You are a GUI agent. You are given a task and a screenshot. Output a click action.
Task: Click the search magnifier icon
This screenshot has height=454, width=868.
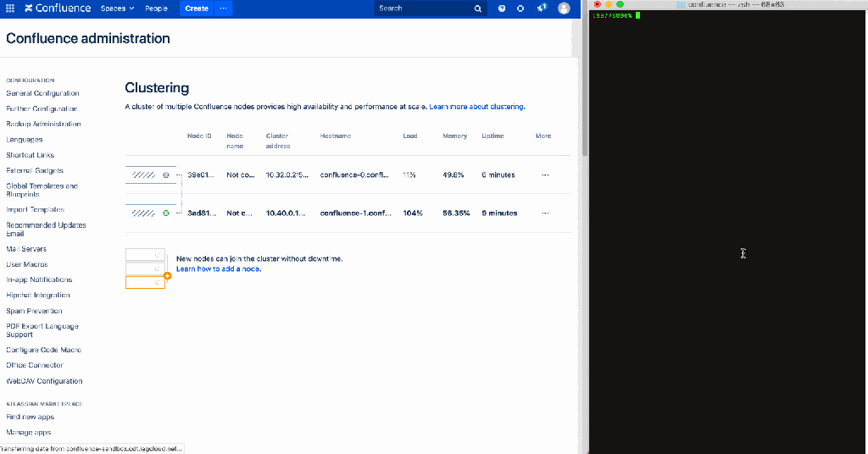(478, 8)
